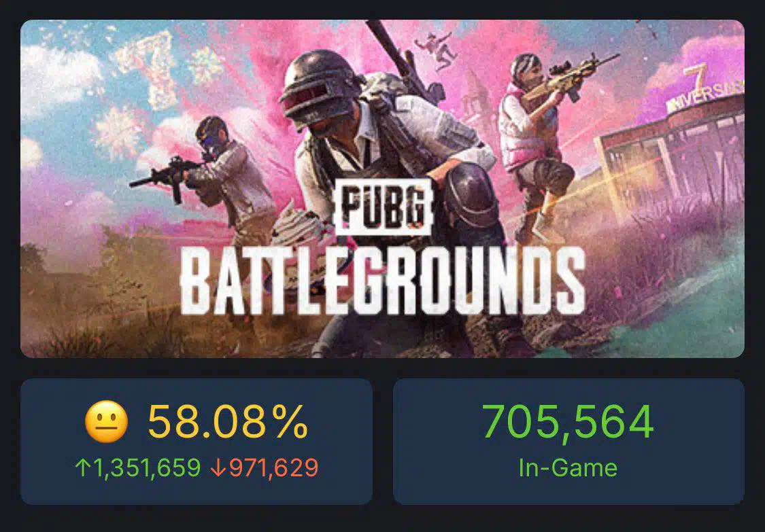
Task: Click the red downvote arrow icon
Action: (218, 468)
